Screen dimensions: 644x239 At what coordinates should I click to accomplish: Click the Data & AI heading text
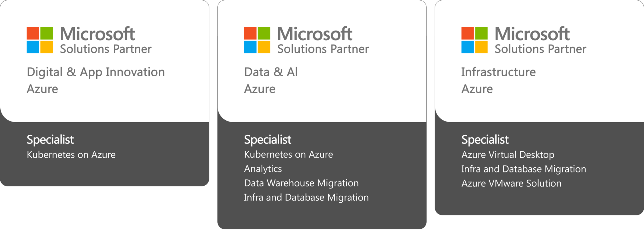point(271,72)
